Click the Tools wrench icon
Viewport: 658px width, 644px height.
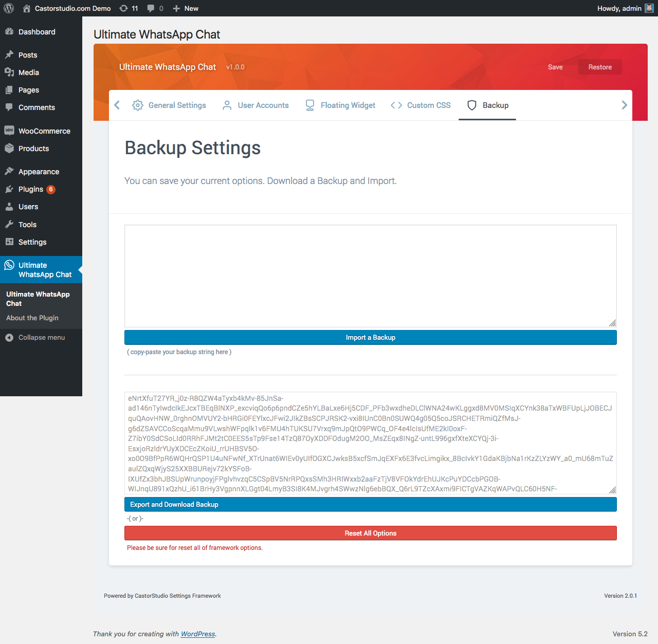[9, 225]
